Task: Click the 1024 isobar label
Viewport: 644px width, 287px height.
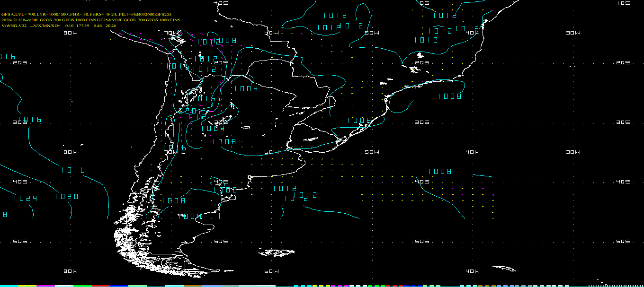Action: coord(25,199)
